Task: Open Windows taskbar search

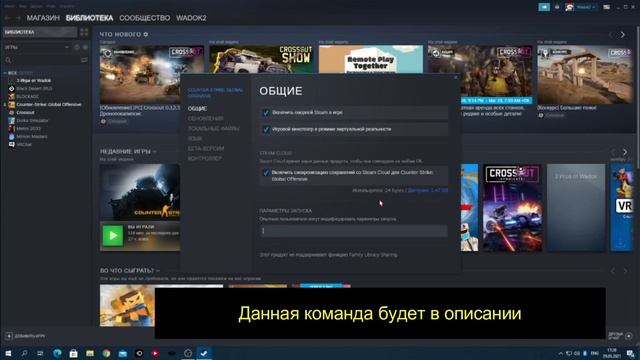Action: pos(24,353)
